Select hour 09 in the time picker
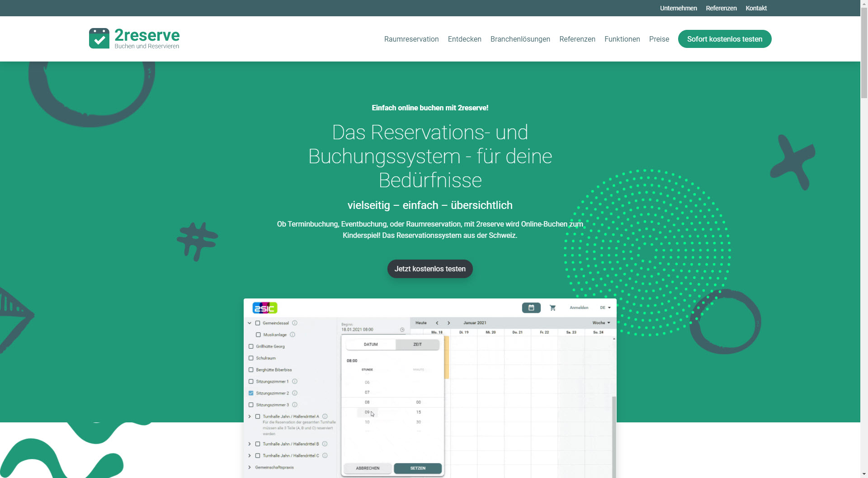Screen dimensions: 868x478 [367, 412]
